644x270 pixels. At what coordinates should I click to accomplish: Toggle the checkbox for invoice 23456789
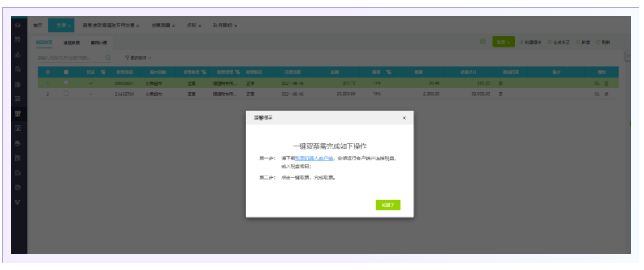pos(66,94)
